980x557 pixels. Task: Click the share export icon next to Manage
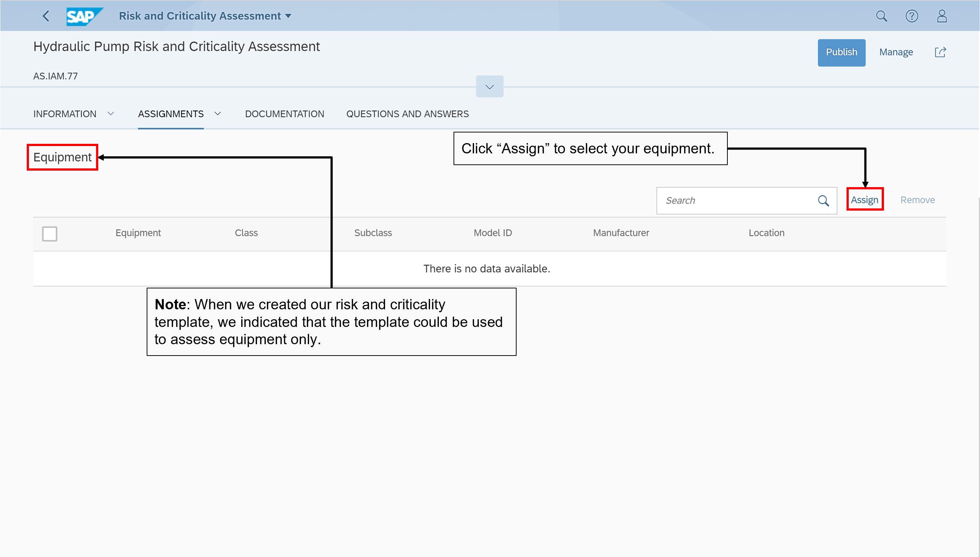click(940, 52)
